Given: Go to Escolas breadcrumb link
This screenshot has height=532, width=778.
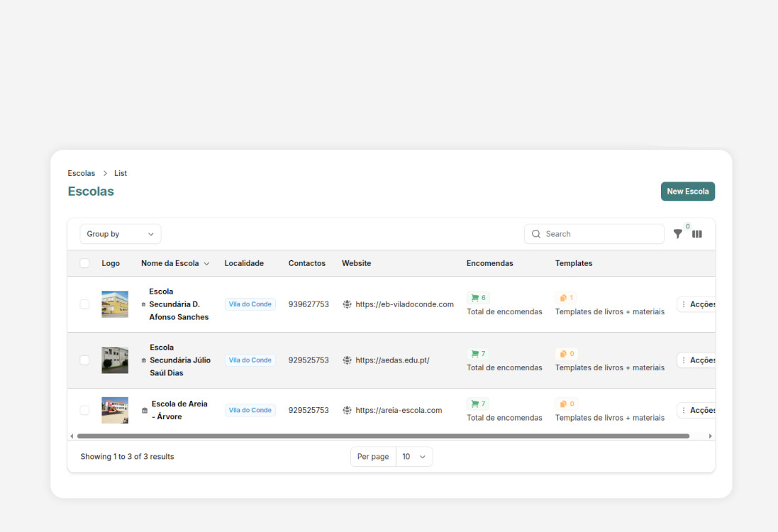Looking at the screenshot, I should click(x=82, y=173).
